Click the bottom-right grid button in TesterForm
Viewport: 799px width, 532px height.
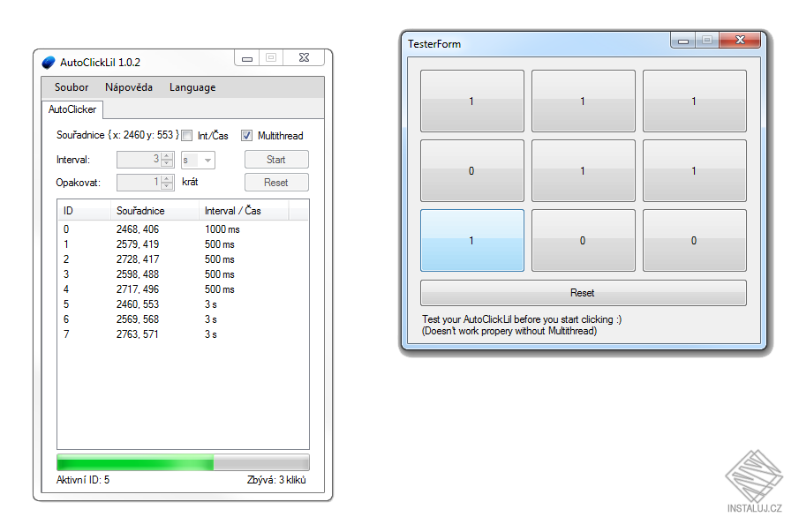[694, 240]
